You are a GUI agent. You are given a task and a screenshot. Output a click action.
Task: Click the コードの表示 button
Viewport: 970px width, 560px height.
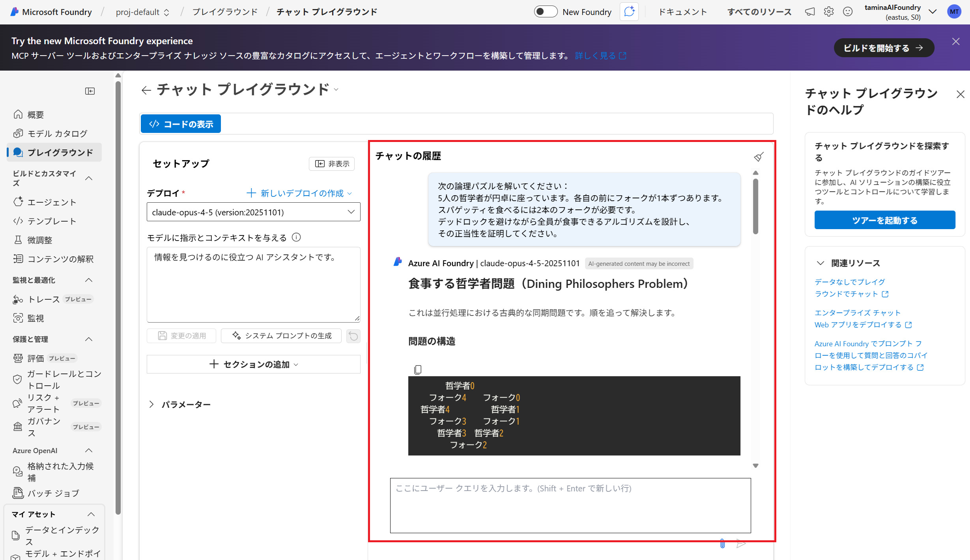[x=181, y=124]
